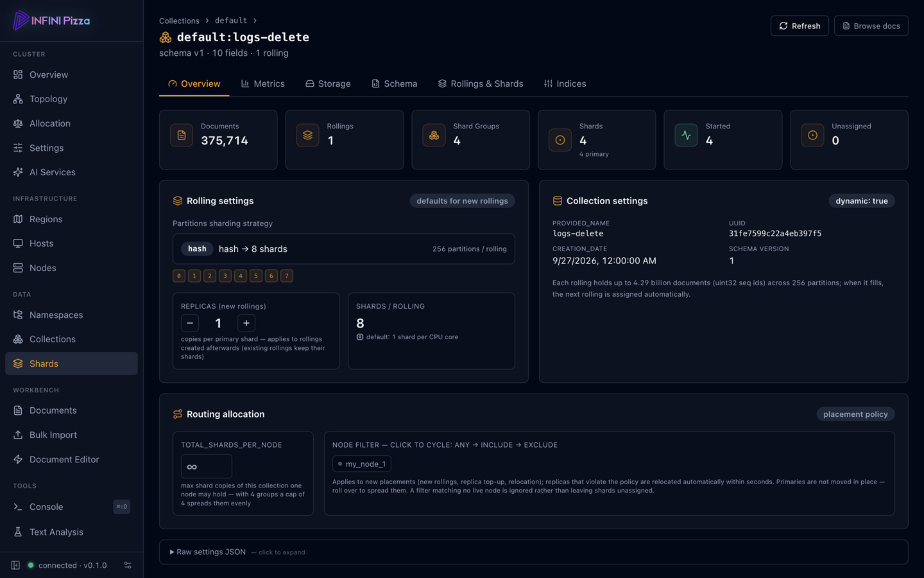Open Namespaces
Viewport: 924px width, 578px height.
[71, 315]
